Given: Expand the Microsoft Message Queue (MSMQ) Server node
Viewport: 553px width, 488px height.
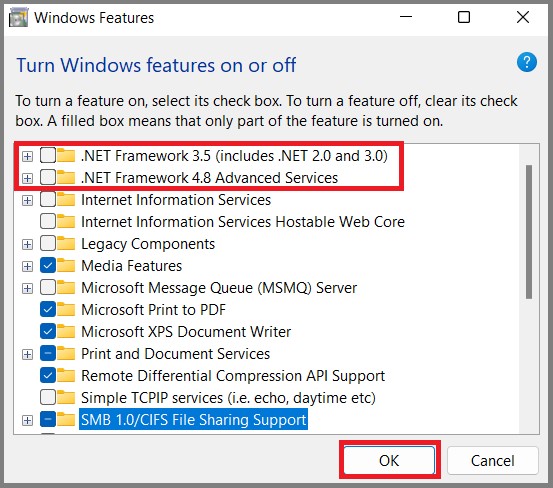Looking at the screenshot, I should 27,288.
